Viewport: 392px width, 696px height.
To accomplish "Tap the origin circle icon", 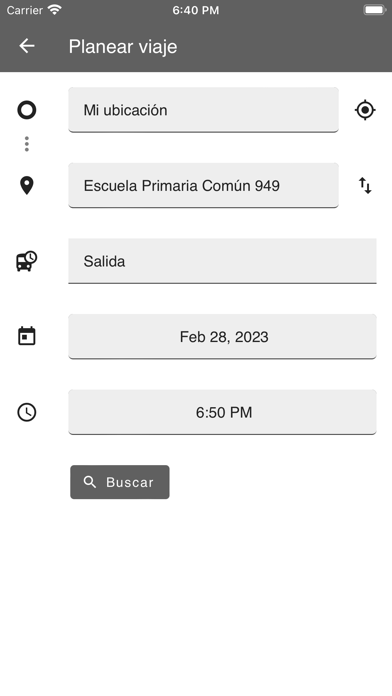I will pos(27,110).
